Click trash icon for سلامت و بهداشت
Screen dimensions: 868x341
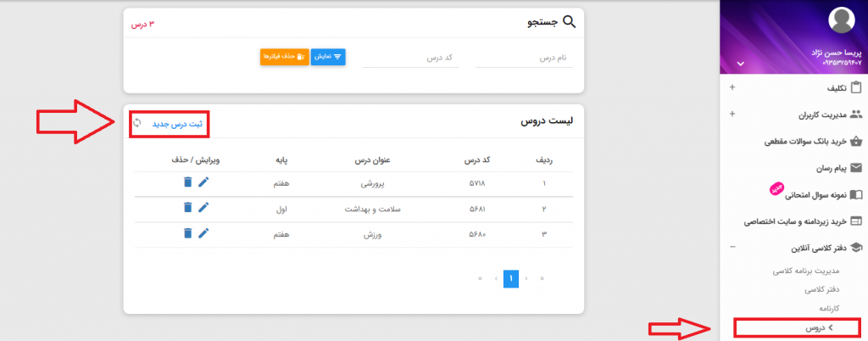click(x=187, y=207)
